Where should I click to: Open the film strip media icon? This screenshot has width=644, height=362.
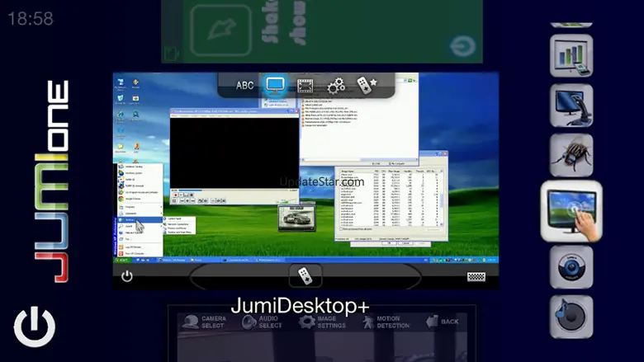coord(305,86)
